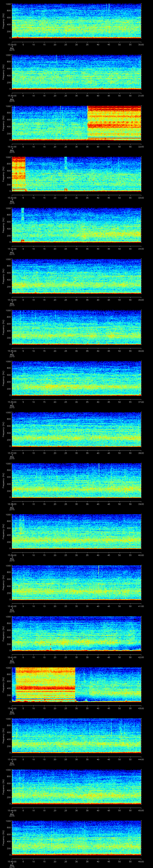153x868 pixels.
Task: Click the spectrogram plot starting at 15:43:00
Action: coord(77,736)
